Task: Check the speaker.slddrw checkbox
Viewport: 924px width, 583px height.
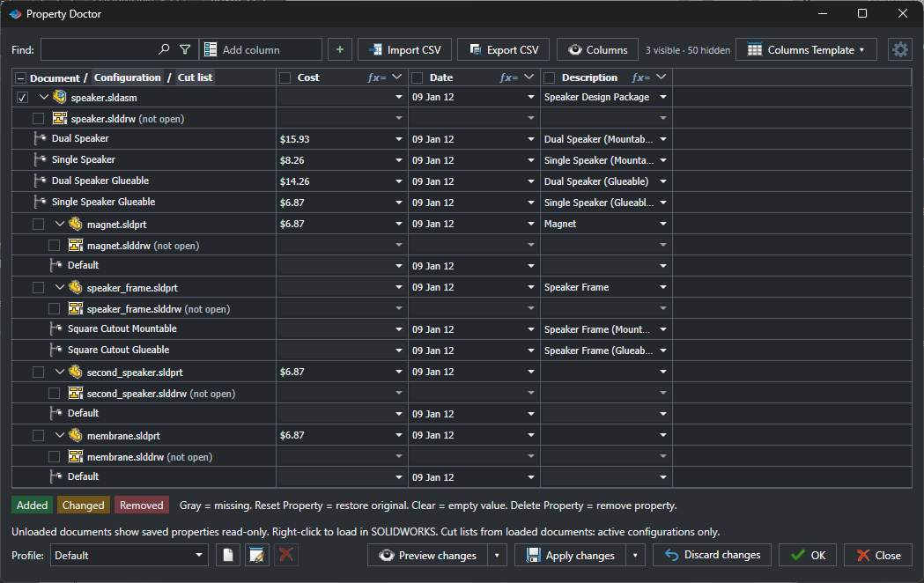Action: pyautogui.click(x=38, y=118)
